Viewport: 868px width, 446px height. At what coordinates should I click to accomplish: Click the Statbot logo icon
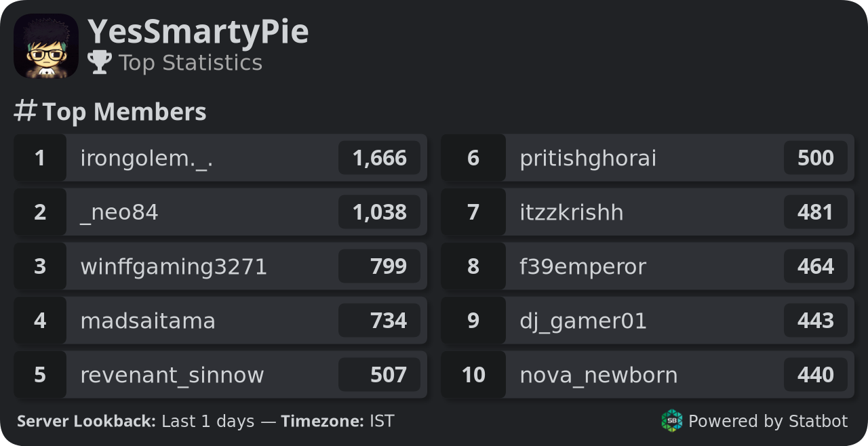(x=672, y=421)
